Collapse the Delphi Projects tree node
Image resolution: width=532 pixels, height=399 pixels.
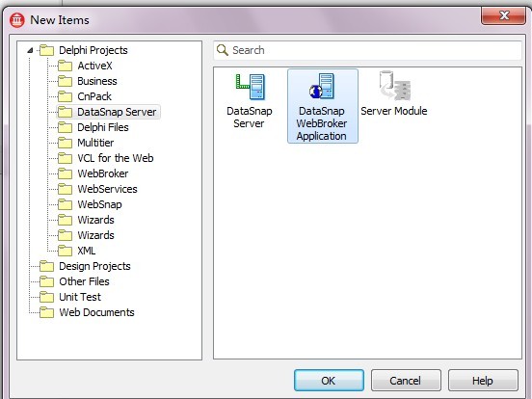point(30,50)
